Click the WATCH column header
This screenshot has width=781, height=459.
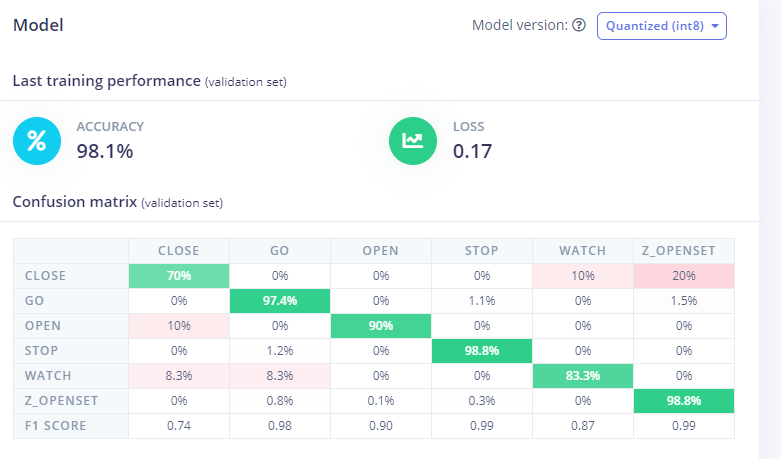click(x=583, y=251)
